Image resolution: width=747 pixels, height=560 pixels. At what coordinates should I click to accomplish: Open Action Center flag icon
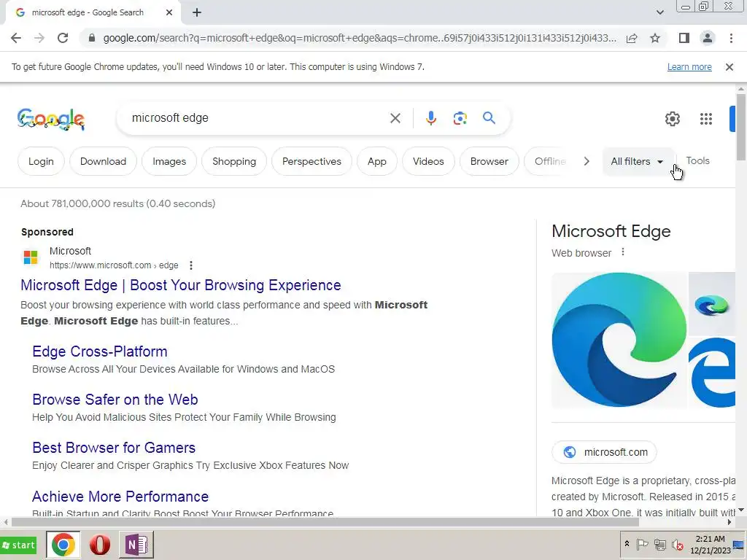pos(642,544)
